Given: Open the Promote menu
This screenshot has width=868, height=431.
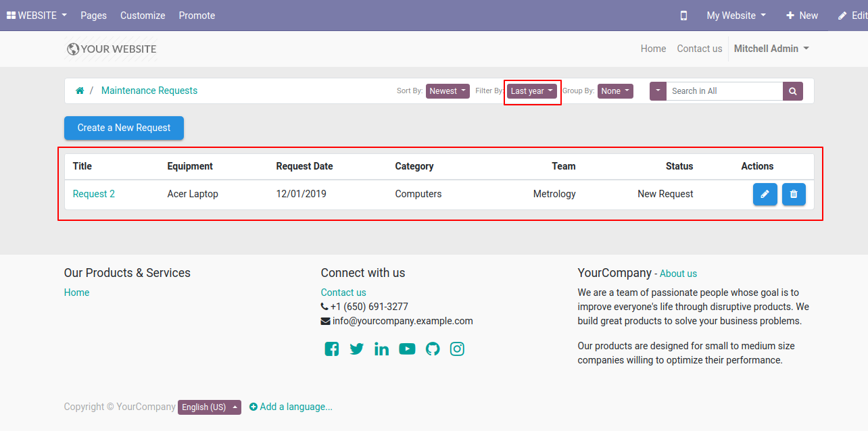Looking at the screenshot, I should click(197, 16).
